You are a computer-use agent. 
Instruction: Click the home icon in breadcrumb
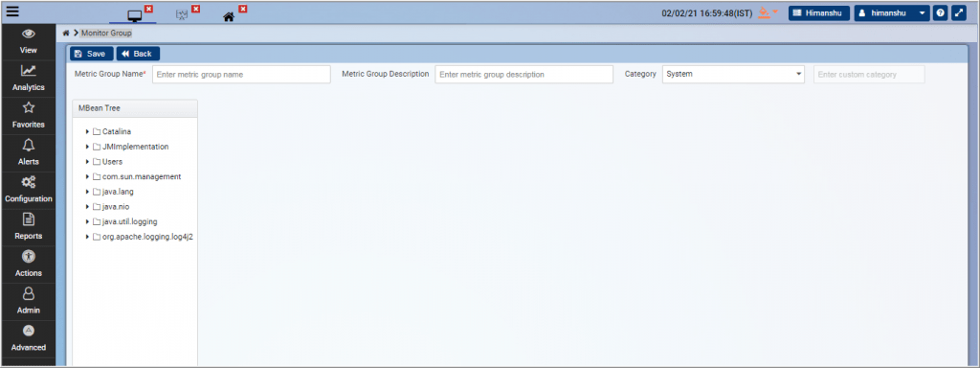point(66,33)
